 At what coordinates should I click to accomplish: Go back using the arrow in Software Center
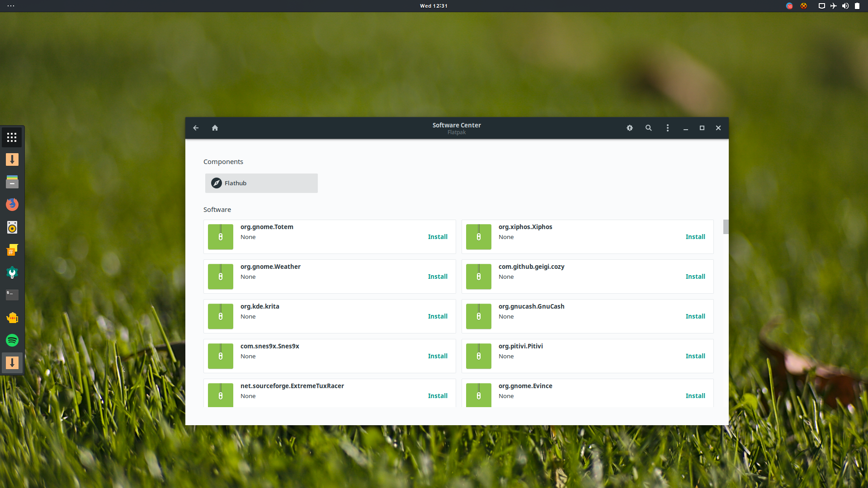196,128
